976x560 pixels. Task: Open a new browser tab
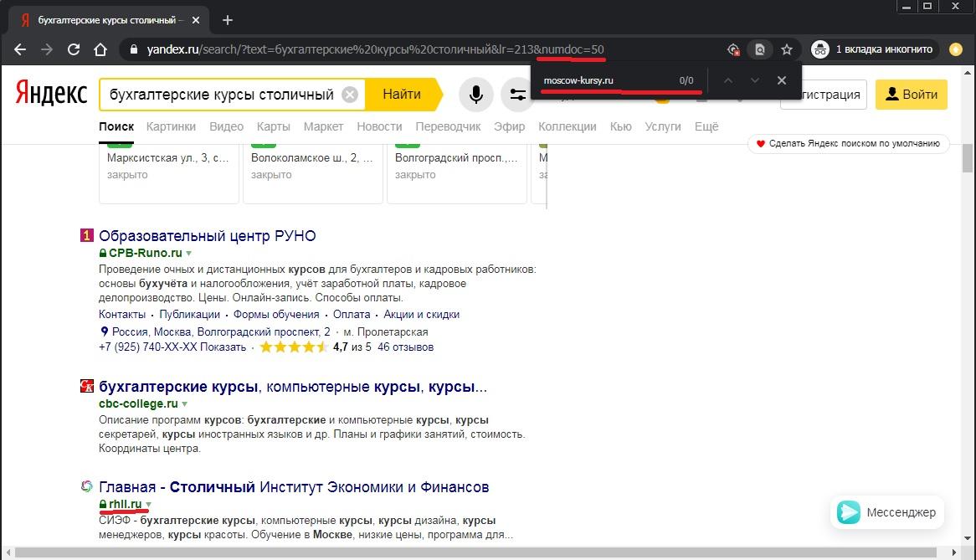click(228, 20)
